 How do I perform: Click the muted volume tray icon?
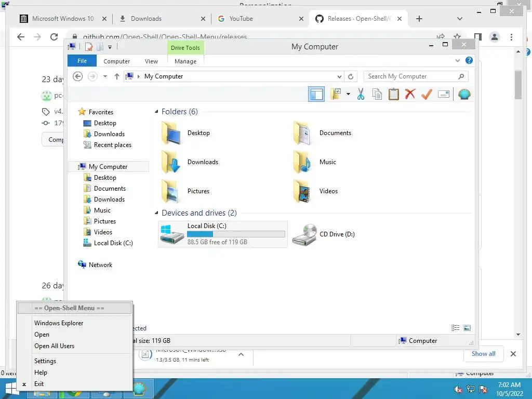click(x=458, y=389)
